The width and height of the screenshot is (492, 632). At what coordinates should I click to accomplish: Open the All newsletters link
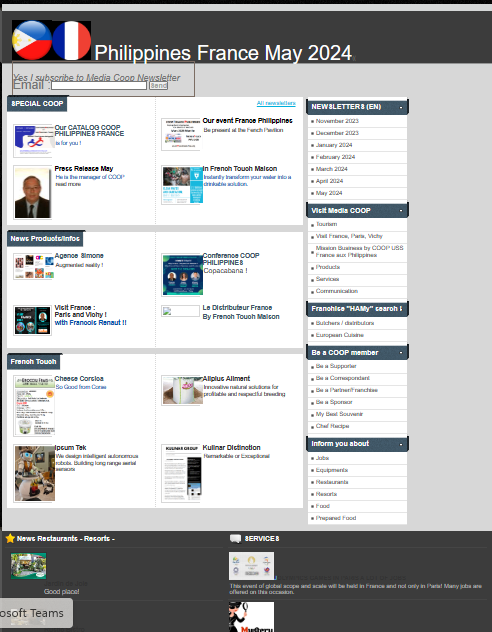tap(276, 103)
